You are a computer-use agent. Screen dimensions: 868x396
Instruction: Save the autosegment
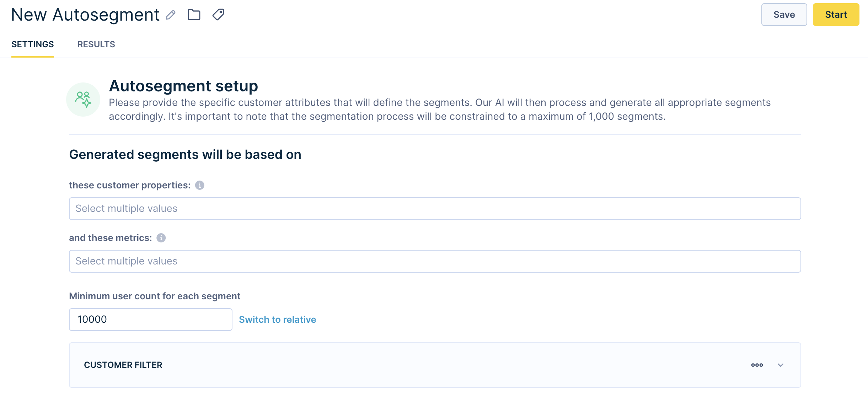784,15
